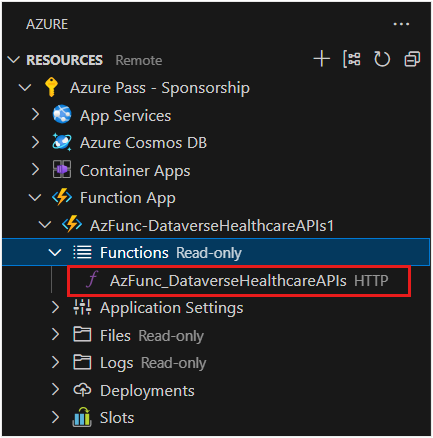Refresh the Azure resources list
The image size is (433, 438).
click(x=382, y=59)
